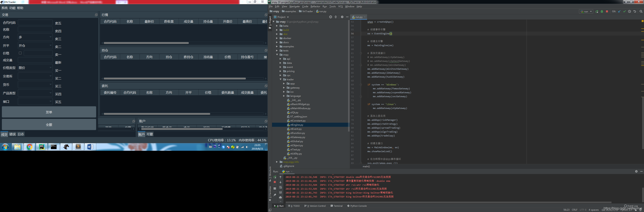Image resolution: width=644 pixels, height=212 pixels.
Task: Jump up the stack trace in Run console
Action: pos(280,177)
